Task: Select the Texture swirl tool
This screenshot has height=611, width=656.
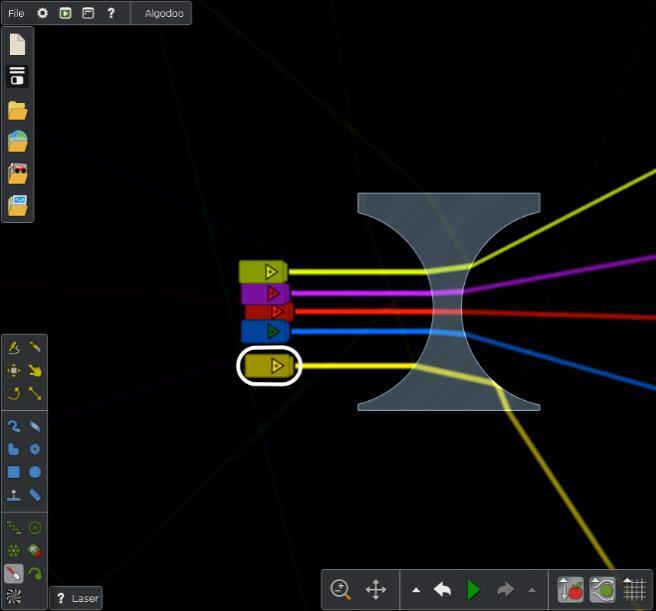Action: (x=14, y=597)
